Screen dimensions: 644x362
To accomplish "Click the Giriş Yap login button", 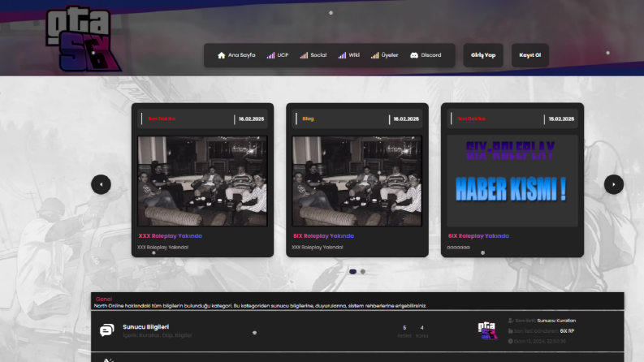I will tap(483, 55).
